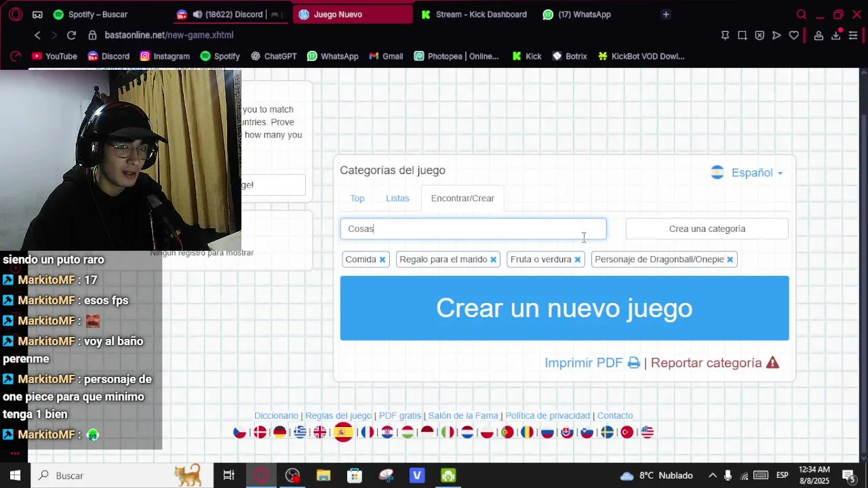Open Política de privacidad link
The height and width of the screenshot is (488, 868).
[547, 415]
